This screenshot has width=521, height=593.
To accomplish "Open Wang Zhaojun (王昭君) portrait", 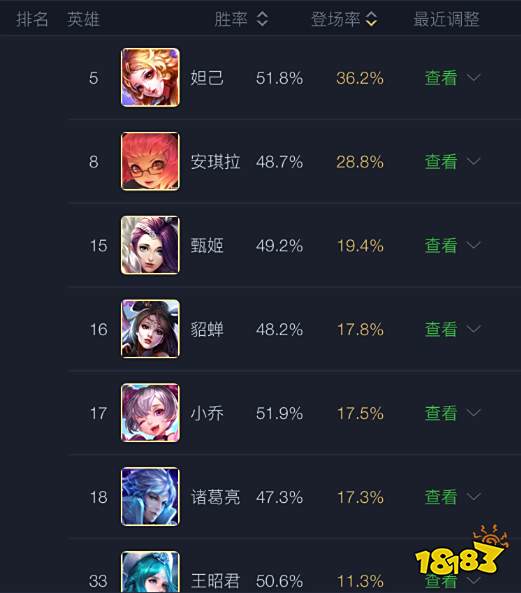I will [150, 572].
